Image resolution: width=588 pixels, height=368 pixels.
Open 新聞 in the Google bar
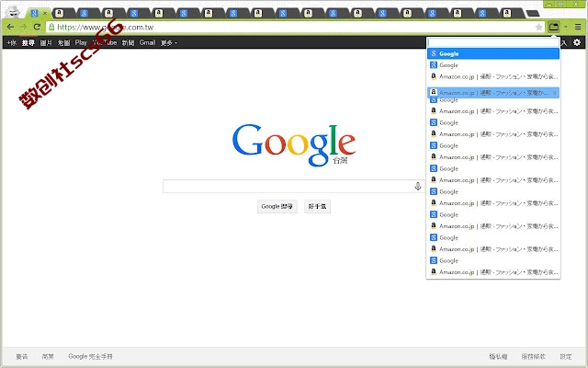128,43
